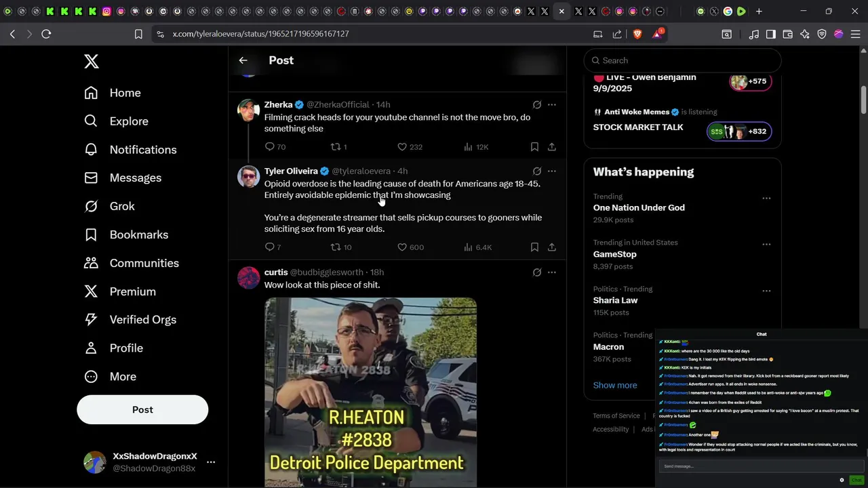Reload the page with browser refresh button
The height and width of the screenshot is (488, 868).
tap(46, 34)
